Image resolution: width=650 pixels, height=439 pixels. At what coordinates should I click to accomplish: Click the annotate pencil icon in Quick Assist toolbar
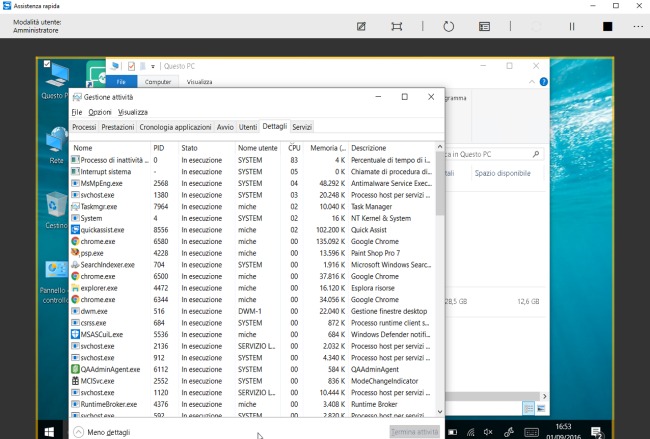361,27
